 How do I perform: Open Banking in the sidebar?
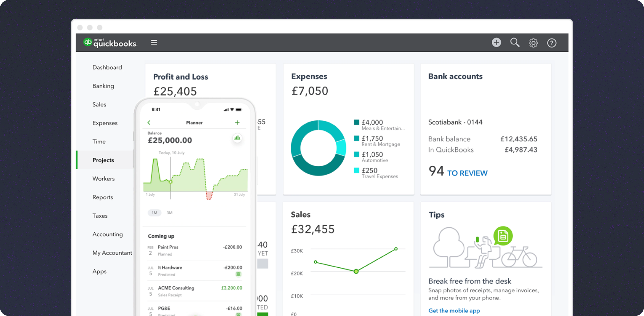click(x=103, y=86)
